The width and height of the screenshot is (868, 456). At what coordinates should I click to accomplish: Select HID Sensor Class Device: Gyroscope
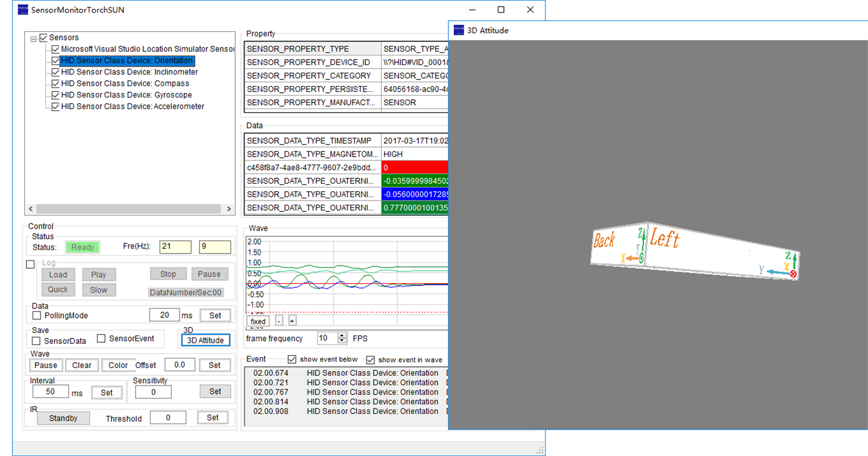(x=126, y=95)
